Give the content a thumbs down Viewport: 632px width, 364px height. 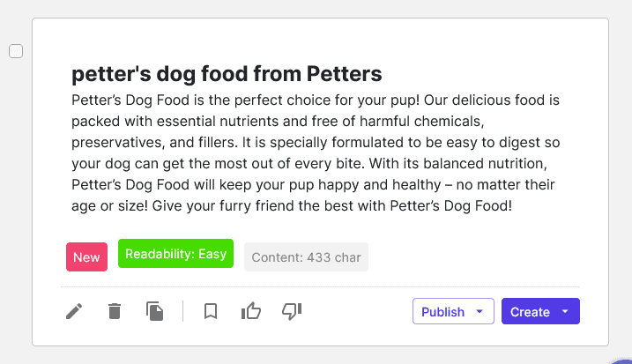(292, 311)
